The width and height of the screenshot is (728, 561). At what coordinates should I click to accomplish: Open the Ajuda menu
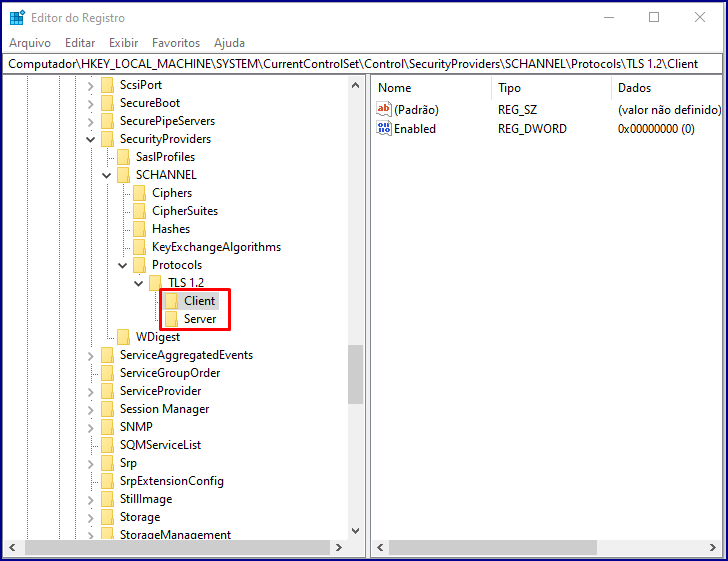tap(229, 43)
